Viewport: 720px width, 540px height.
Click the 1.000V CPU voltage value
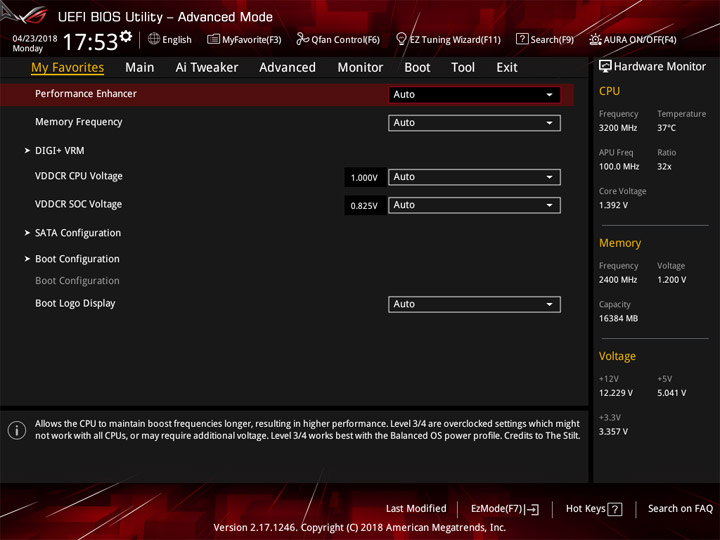[x=364, y=177]
